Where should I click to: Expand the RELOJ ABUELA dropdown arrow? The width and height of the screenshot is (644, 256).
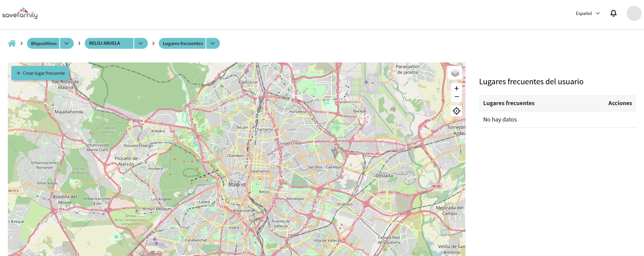[141, 43]
